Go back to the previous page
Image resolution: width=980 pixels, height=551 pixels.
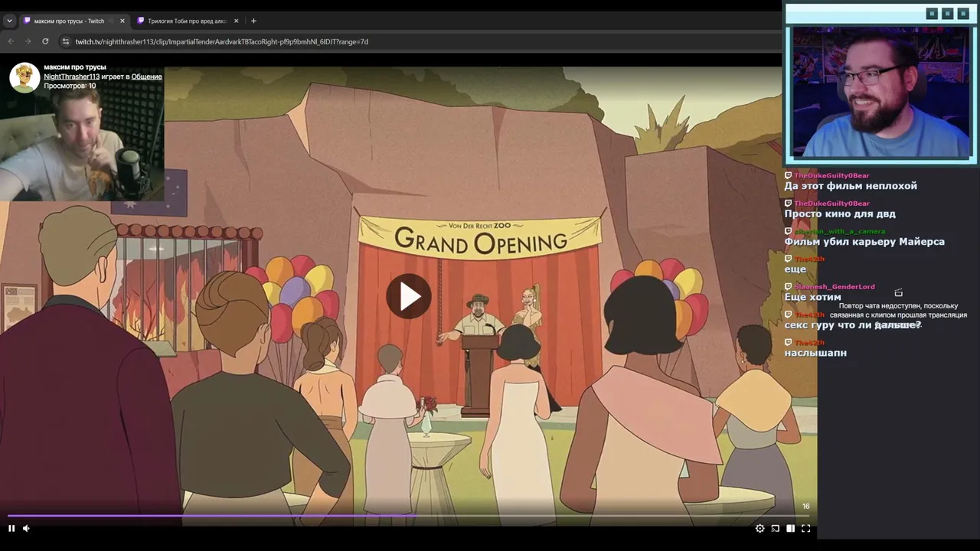click(x=11, y=41)
